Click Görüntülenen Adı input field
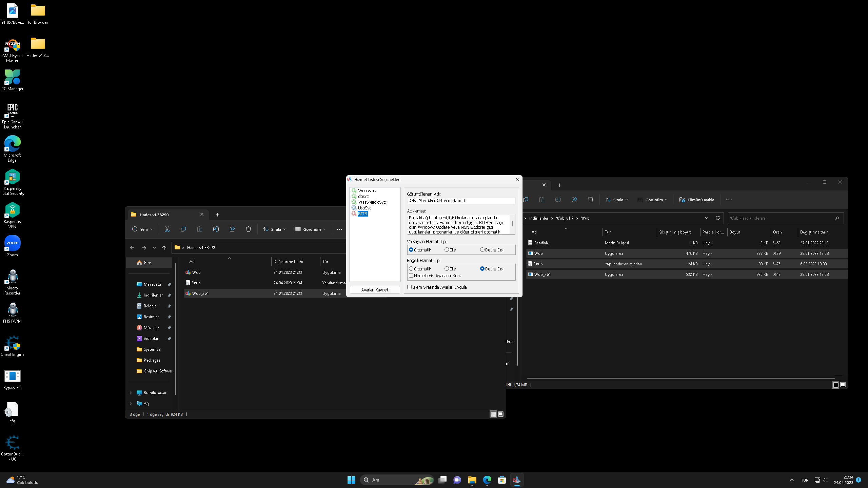The image size is (868, 488). click(x=461, y=201)
